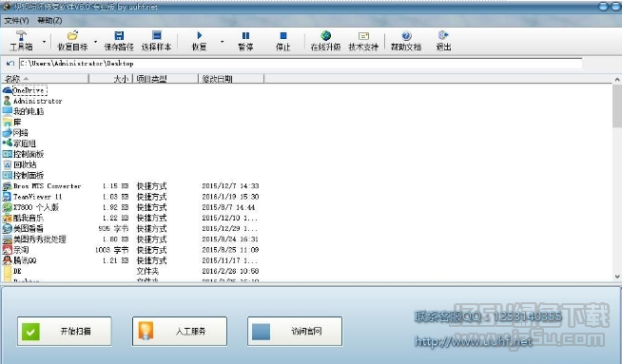Expand the 恢复 dropdown arrow
The height and width of the screenshot is (364, 622).
(223, 41)
